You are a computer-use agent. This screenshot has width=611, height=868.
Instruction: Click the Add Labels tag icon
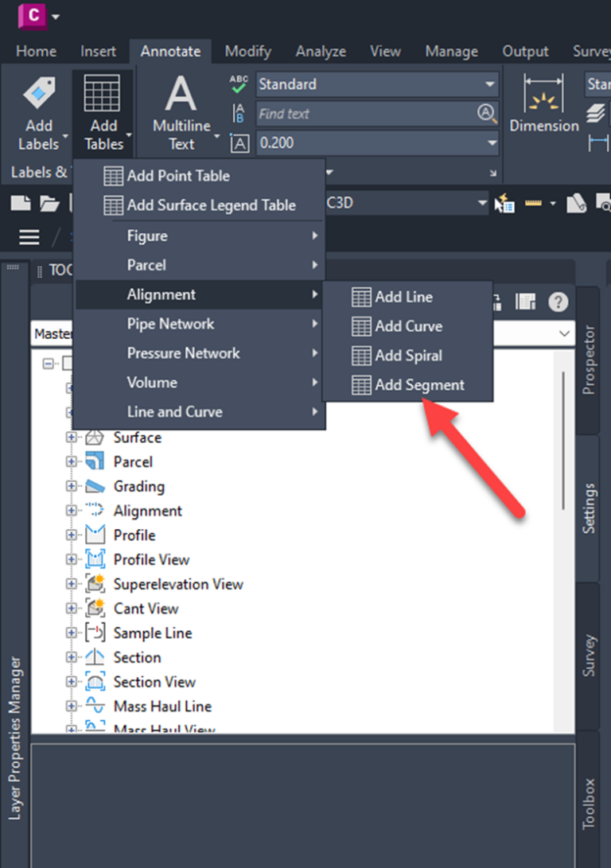39,93
